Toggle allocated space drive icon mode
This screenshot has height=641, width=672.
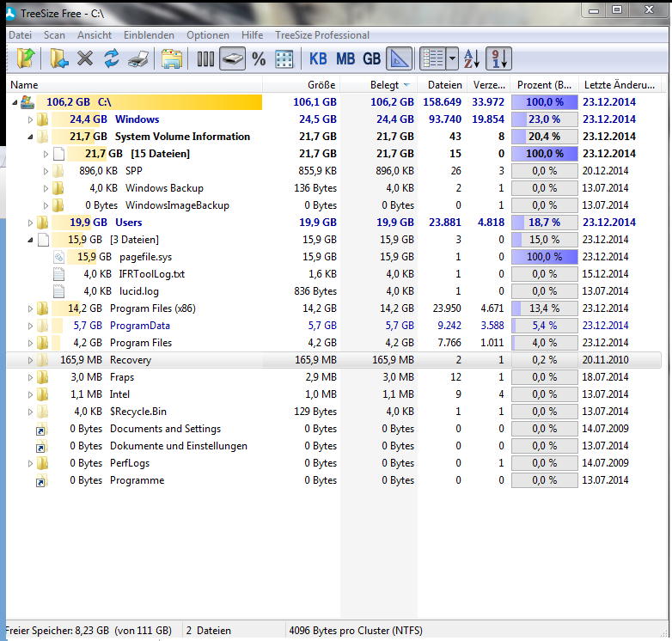232,58
